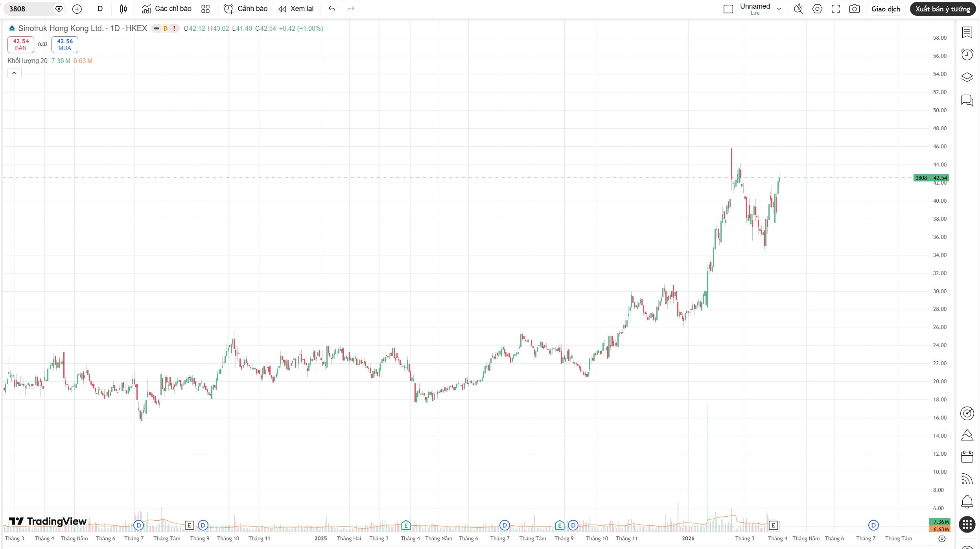Collapse the indicator legend chevron

click(x=14, y=73)
